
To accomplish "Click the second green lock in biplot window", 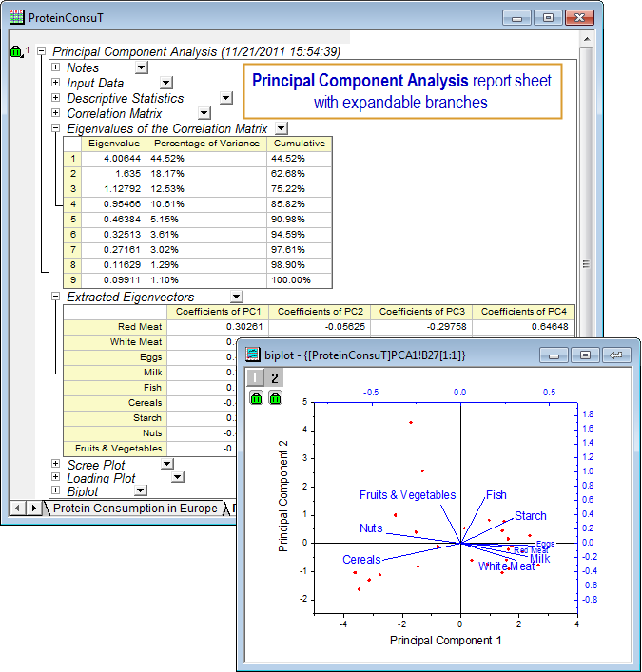I will coord(275,397).
